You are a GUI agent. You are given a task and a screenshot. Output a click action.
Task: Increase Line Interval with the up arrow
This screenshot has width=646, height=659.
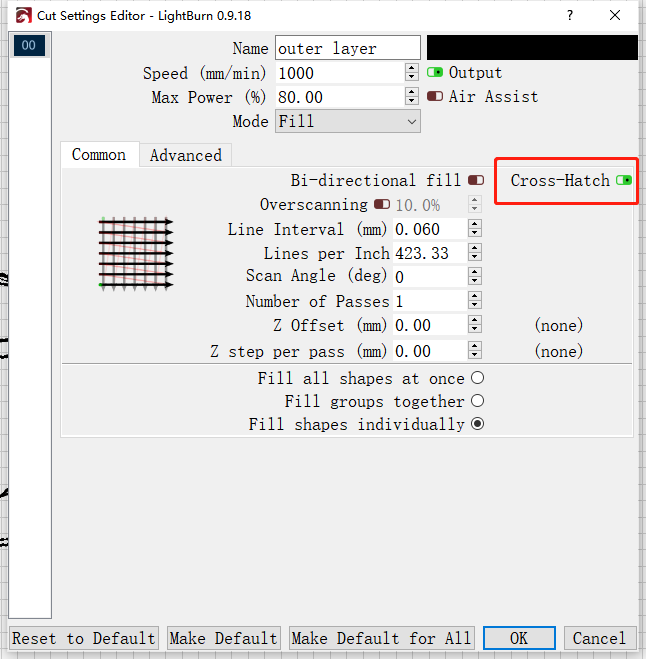tap(475, 224)
